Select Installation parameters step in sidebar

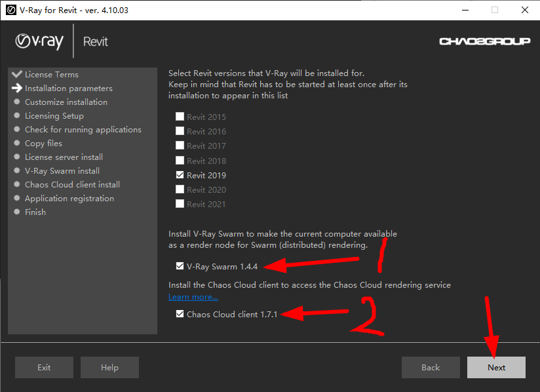tap(69, 88)
